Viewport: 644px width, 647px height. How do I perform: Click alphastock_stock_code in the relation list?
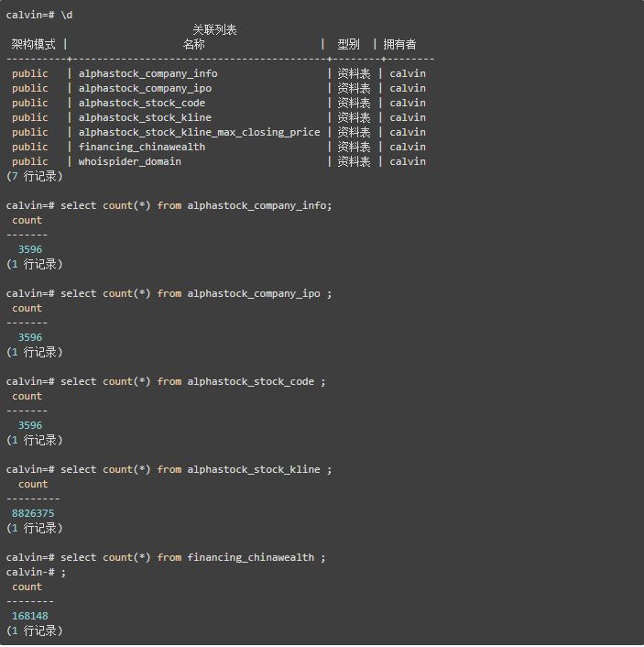tap(142, 103)
